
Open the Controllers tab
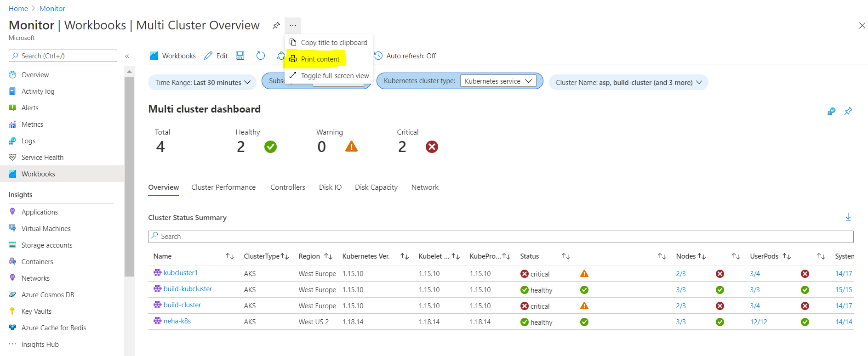tap(288, 187)
